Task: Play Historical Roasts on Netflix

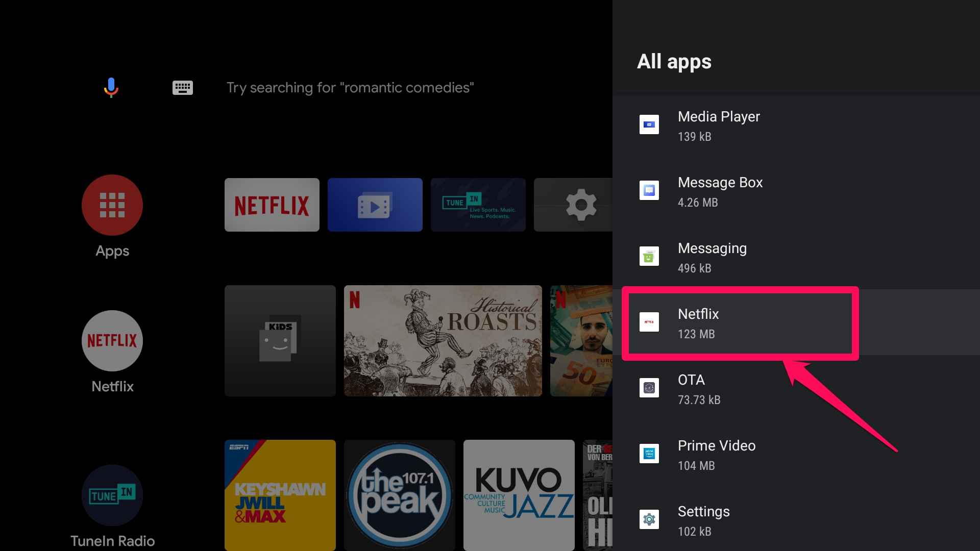Action: [x=443, y=341]
